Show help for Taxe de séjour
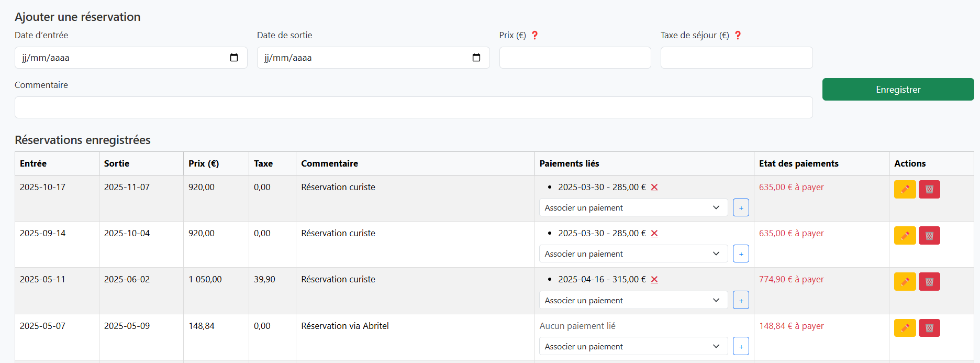 [x=738, y=35]
